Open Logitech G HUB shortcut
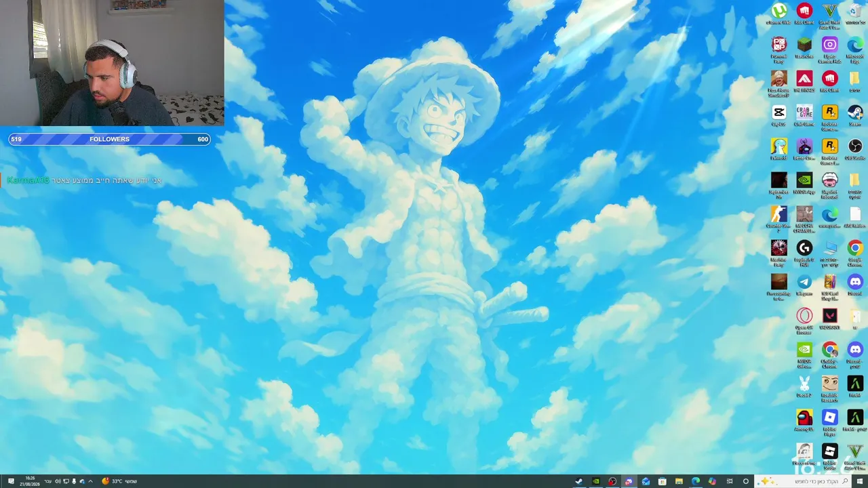 click(804, 252)
